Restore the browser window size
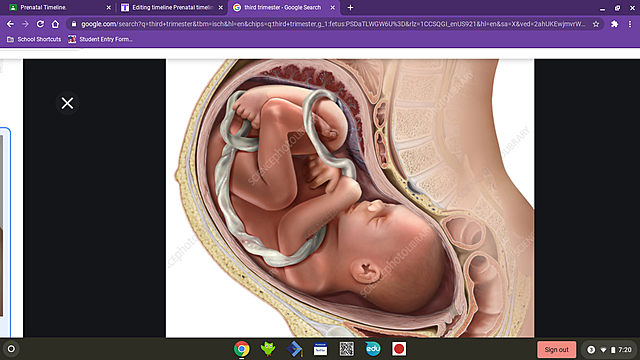The width and height of the screenshot is (640, 360). [617, 8]
